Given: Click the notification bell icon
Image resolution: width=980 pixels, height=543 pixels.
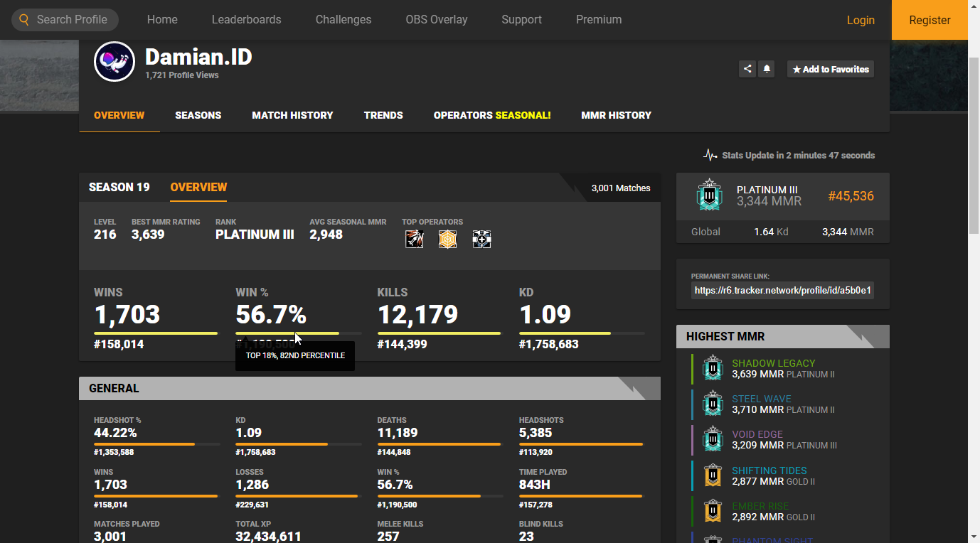Looking at the screenshot, I should pyautogui.click(x=767, y=69).
